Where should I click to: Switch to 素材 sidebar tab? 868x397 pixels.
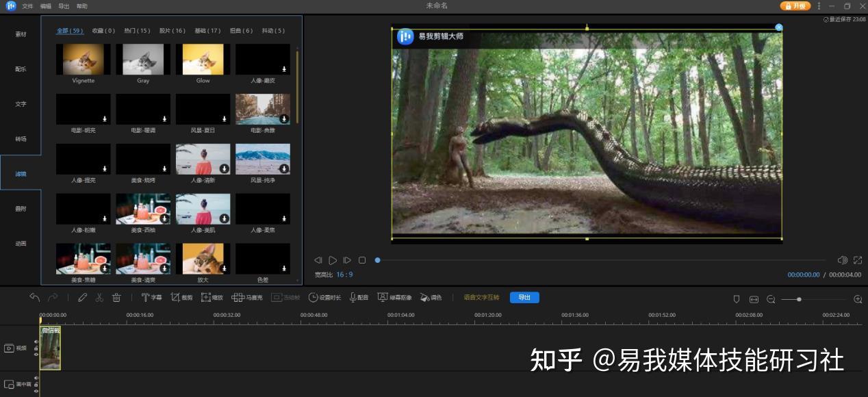(21, 34)
